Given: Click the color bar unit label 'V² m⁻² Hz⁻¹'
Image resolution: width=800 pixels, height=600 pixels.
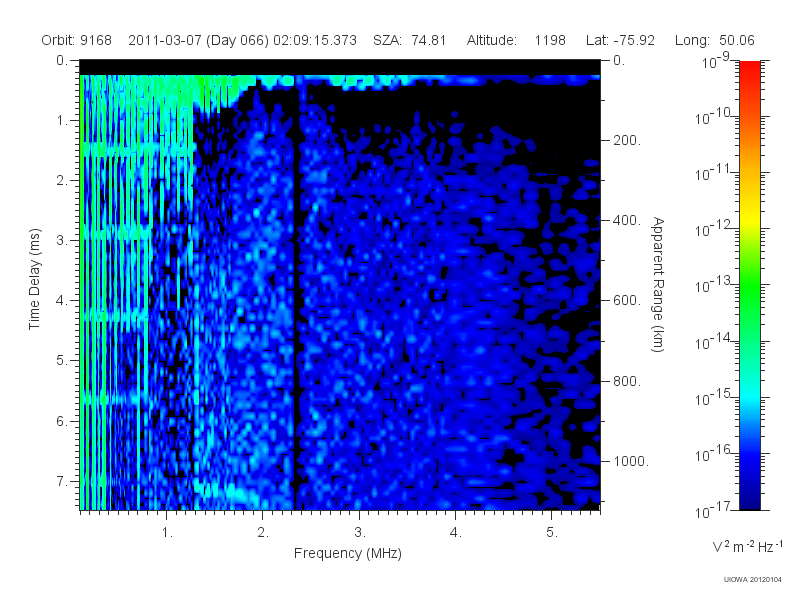Looking at the screenshot, I should pyautogui.click(x=747, y=546).
